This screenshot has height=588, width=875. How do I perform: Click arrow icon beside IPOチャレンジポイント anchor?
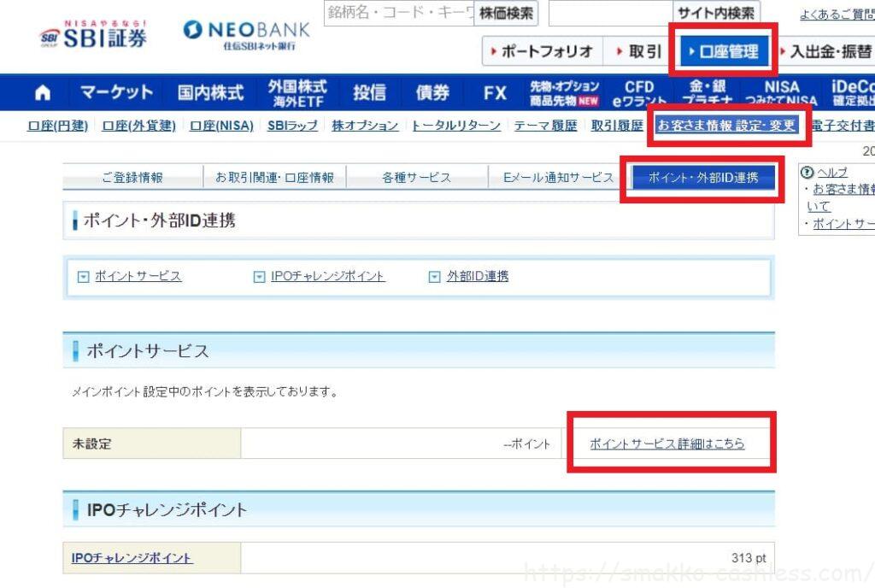[259, 277]
